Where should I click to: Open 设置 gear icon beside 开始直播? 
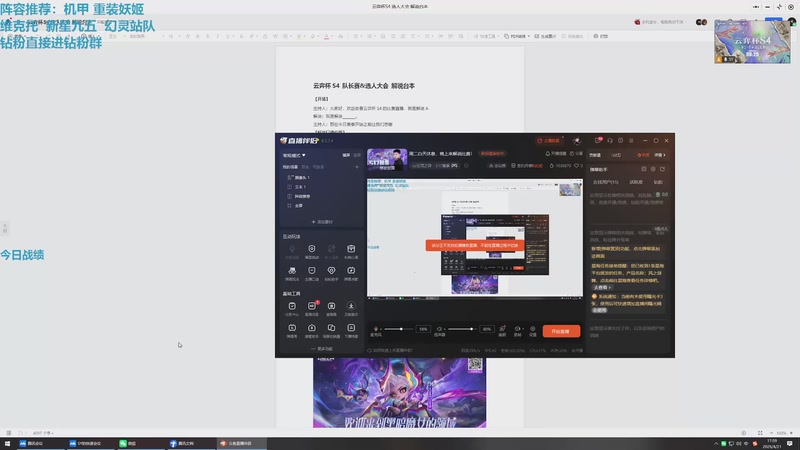click(x=533, y=331)
